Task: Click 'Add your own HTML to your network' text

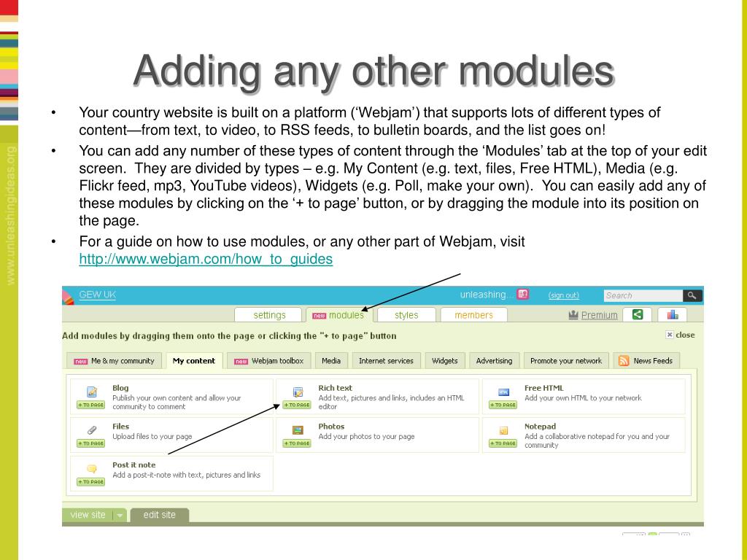Action: 583,398
